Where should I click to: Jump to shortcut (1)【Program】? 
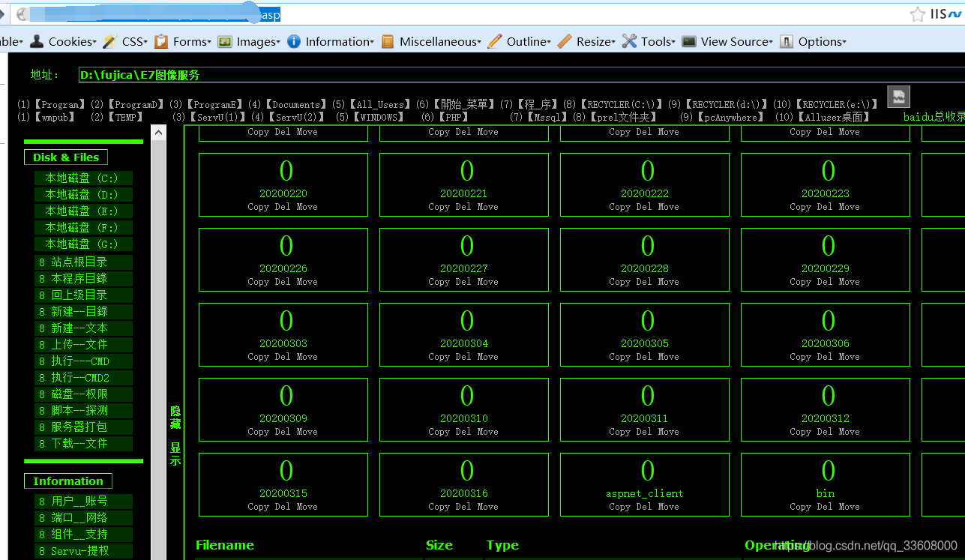(51, 105)
